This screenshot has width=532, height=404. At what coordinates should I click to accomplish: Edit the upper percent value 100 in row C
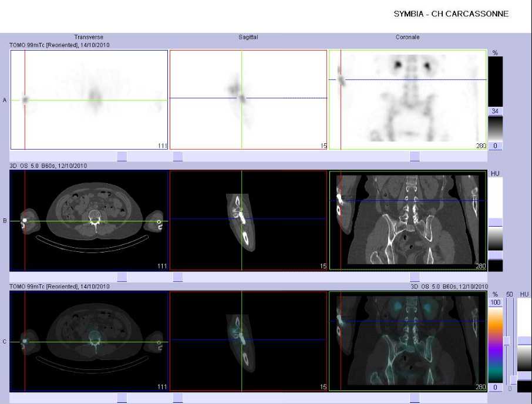pos(496,302)
